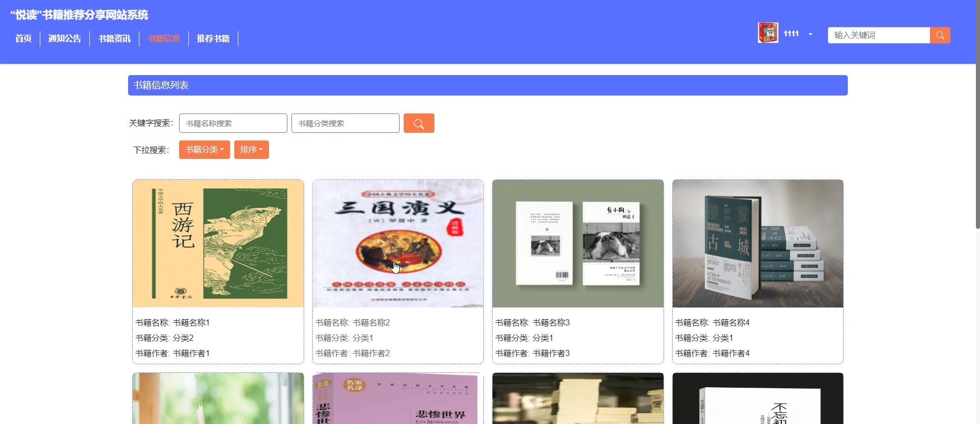Open the 三国演义 book cover thumbnail

click(x=398, y=244)
